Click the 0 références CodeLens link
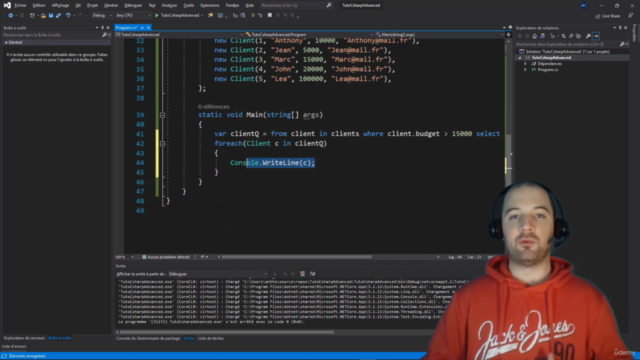 tap(213, 107)
